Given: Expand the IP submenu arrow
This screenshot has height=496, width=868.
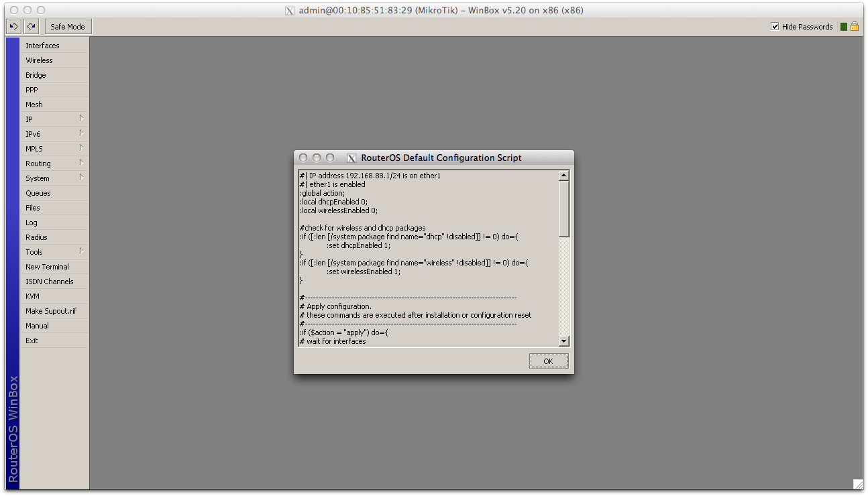Looking at the screenshot, I should pos(81,119).
